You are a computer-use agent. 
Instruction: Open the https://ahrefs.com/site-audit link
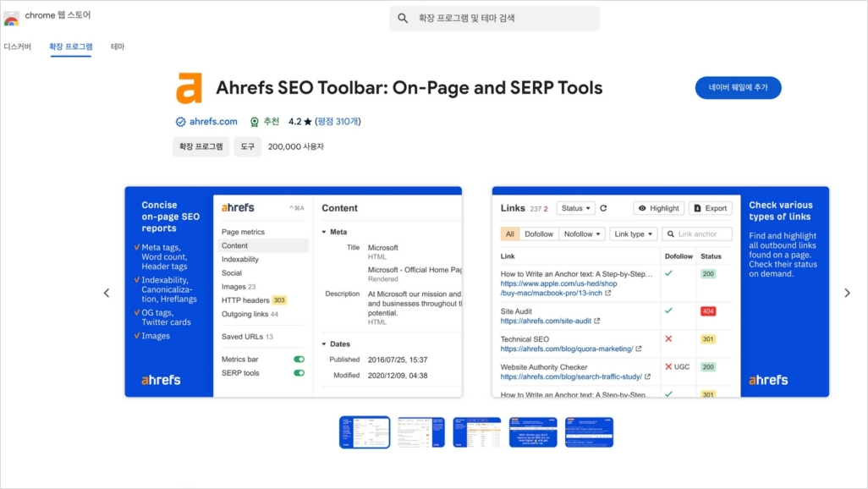point(546,321)
